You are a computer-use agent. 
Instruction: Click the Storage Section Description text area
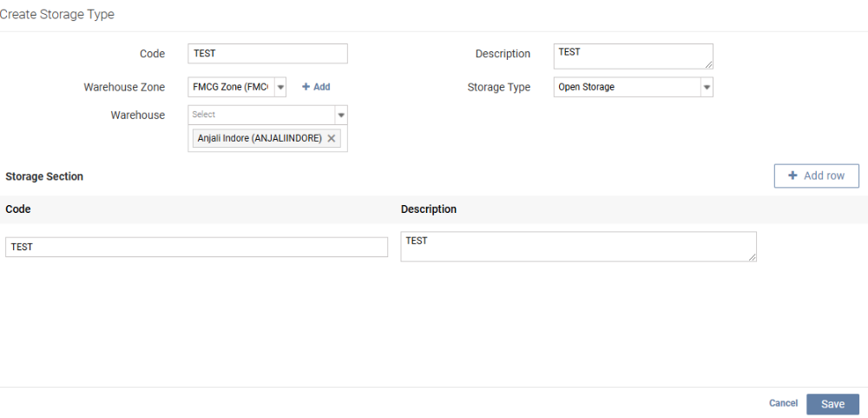tap(577, 246)
